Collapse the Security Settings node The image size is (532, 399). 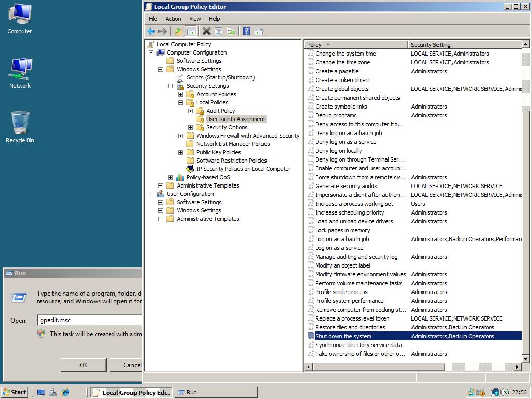pyautogui.click(x=170, y=86)
